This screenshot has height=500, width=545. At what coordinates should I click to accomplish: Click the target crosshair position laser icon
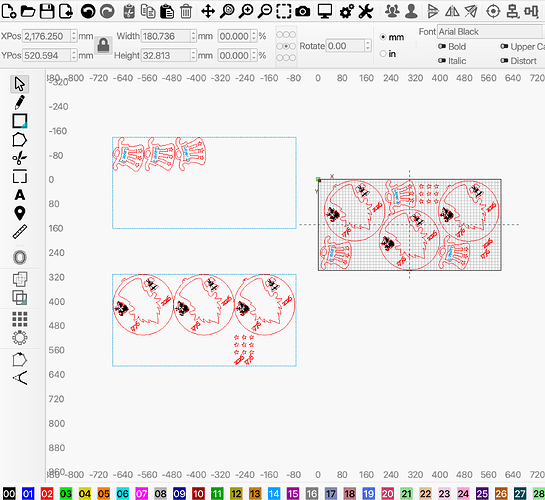pos(493,11)
